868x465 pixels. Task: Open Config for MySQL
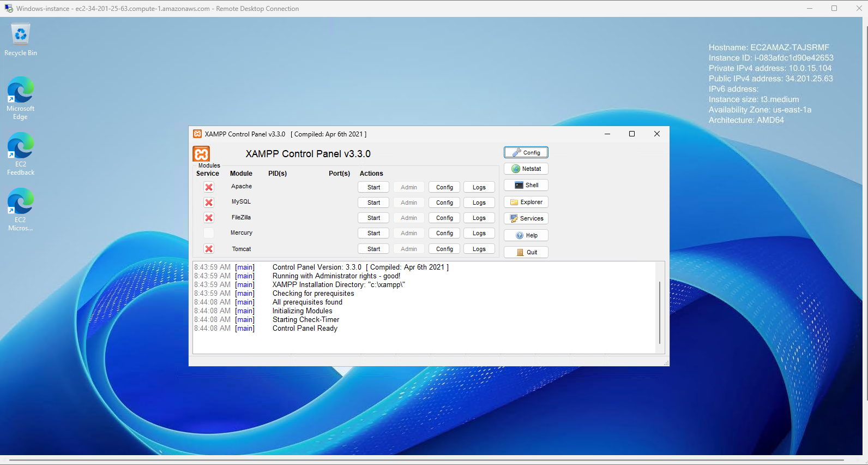(444, 202)
